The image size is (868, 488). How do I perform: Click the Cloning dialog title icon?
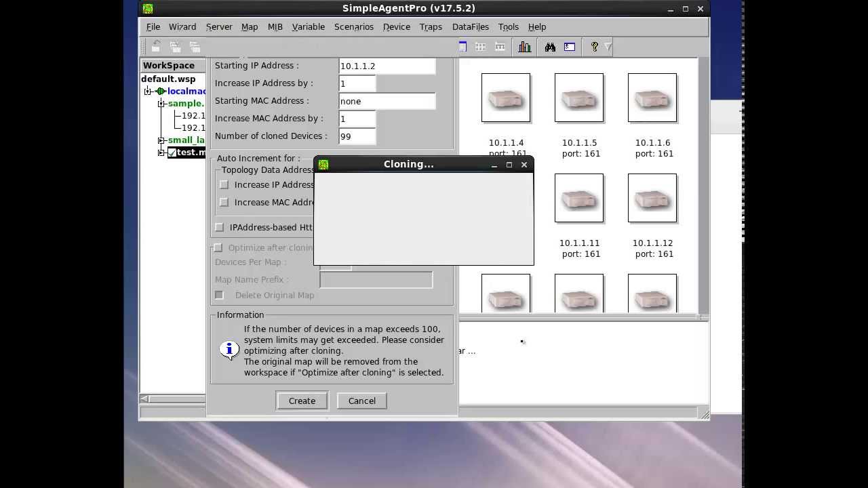[323, 165]
